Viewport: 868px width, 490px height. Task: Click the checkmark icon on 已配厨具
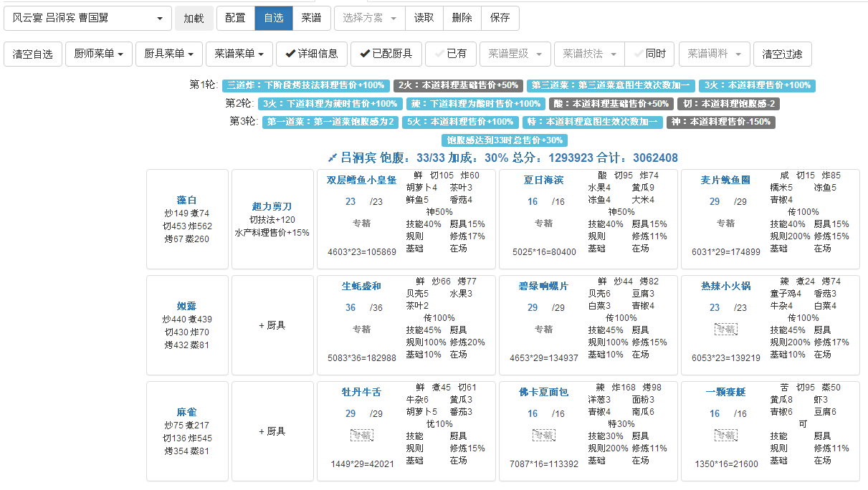click(364, 54)
